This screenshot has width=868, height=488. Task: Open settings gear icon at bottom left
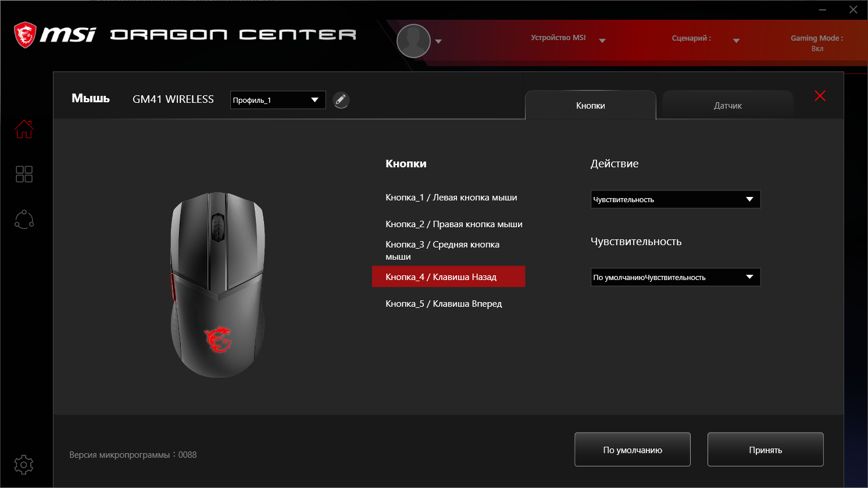pos(24,465)
